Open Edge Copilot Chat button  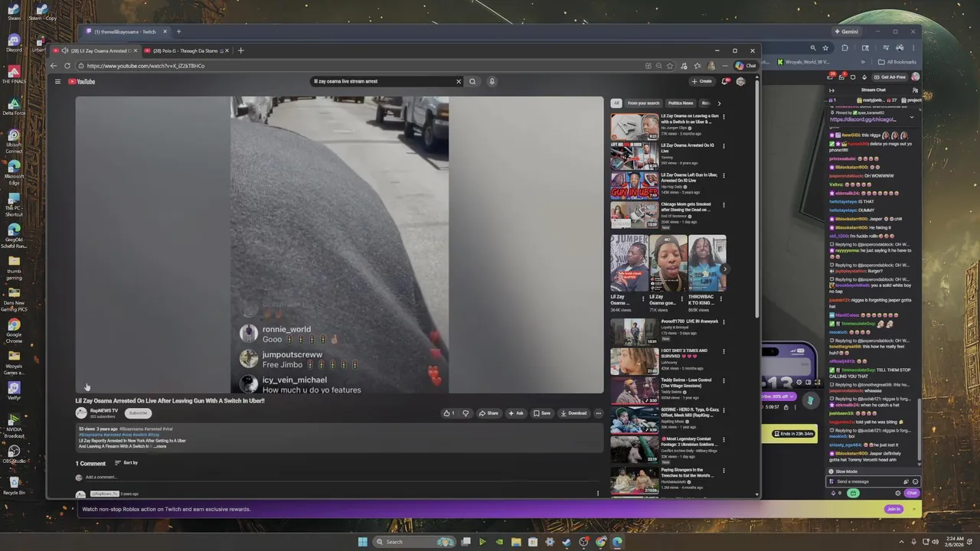click(x=746, y=66)
